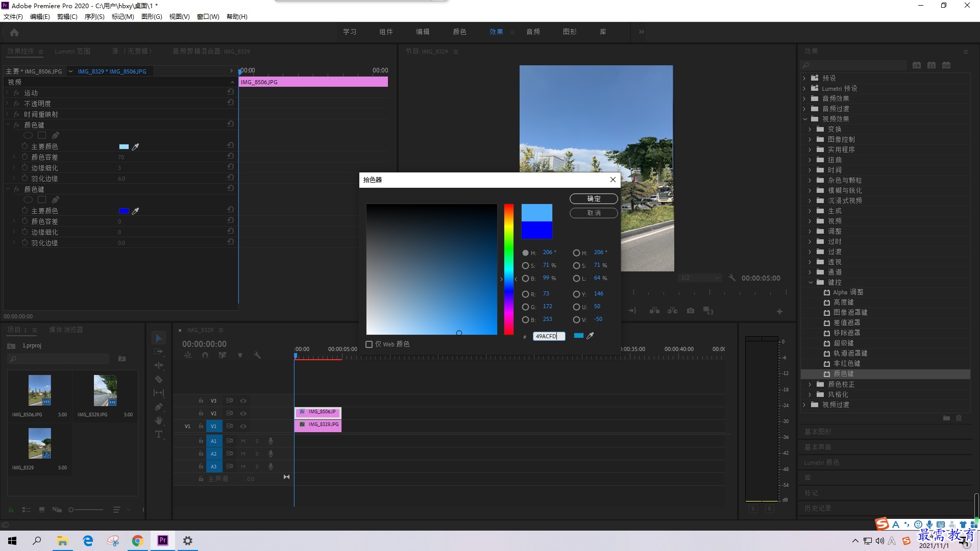Screen dimensions: 980x551
Task: Select the Pen tool in the timeline toolbar
Action: 158,407
